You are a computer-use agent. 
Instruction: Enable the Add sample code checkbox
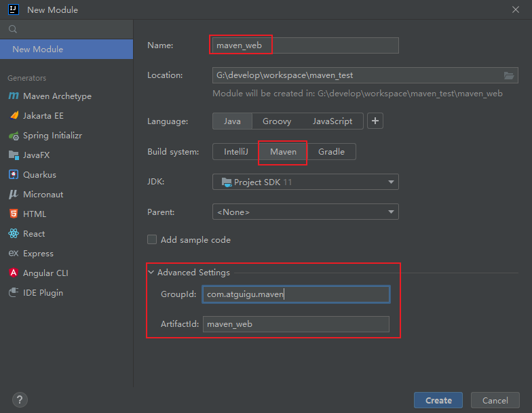(x=152, y=240)
